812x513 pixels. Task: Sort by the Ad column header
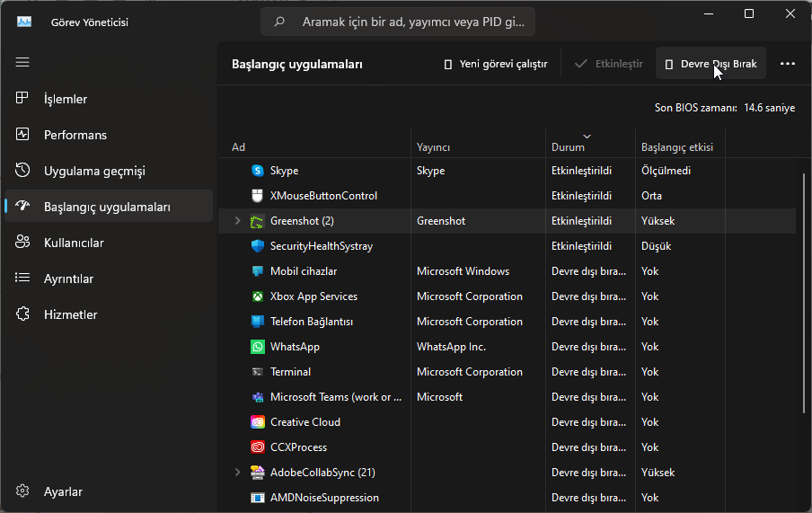tap(313, 146)
